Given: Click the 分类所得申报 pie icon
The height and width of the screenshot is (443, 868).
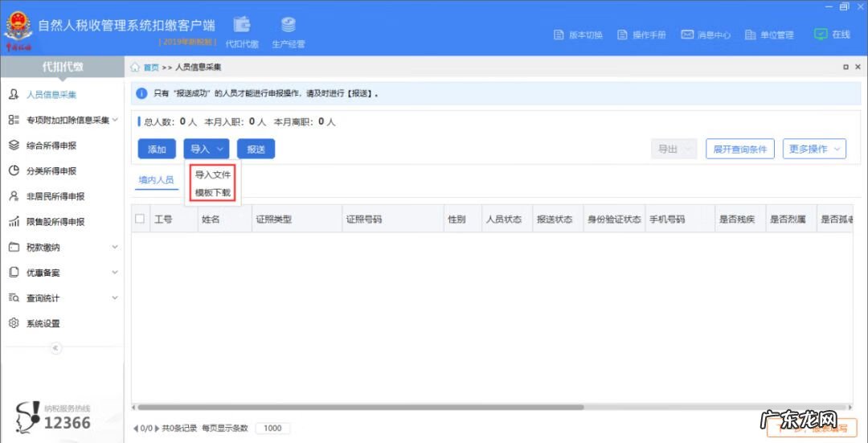Looking at the screenshot, I should pyautogui.click(x=14, y=170).
